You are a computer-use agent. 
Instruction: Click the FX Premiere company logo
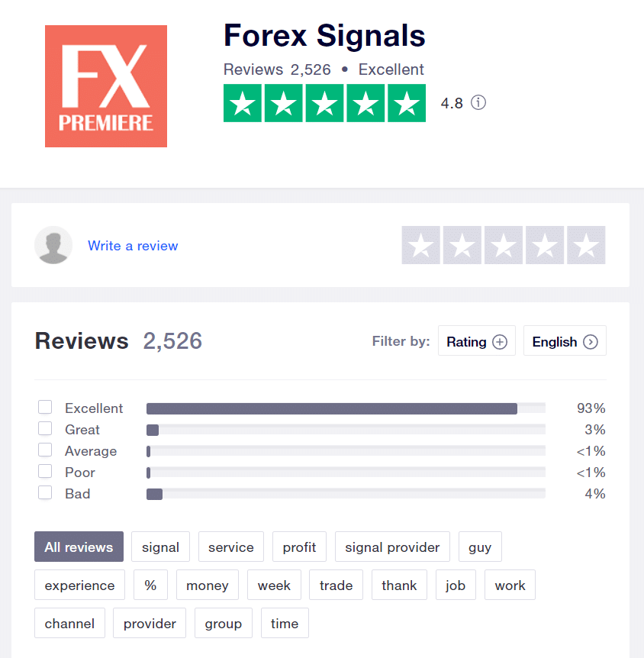click(x=106, y=86)
